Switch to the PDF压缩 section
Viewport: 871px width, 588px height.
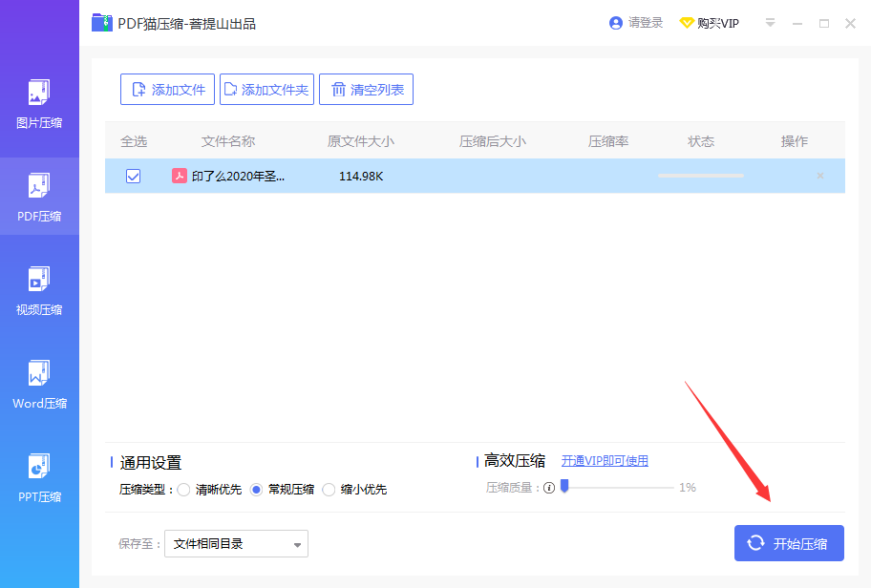39,197
